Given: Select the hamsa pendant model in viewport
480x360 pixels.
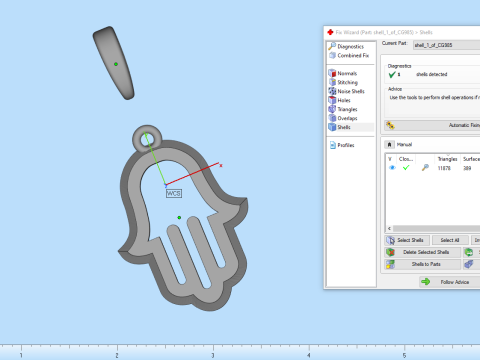Looking at the screenshot, I should point(183,218).
